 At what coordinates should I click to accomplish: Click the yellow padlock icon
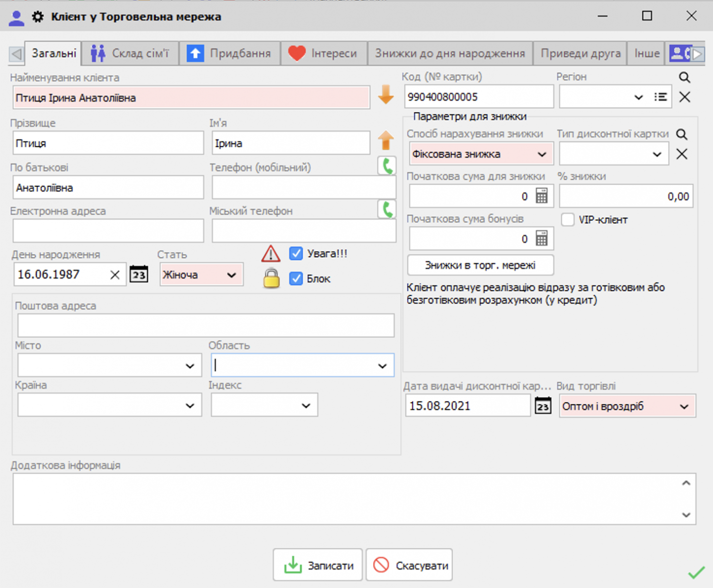(x=271, y=278)
